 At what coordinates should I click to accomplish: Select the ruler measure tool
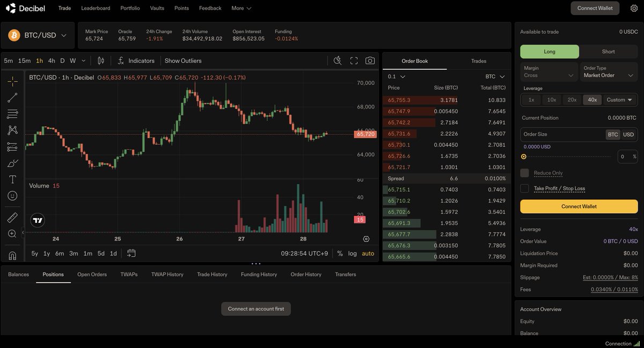click(12, 218)
